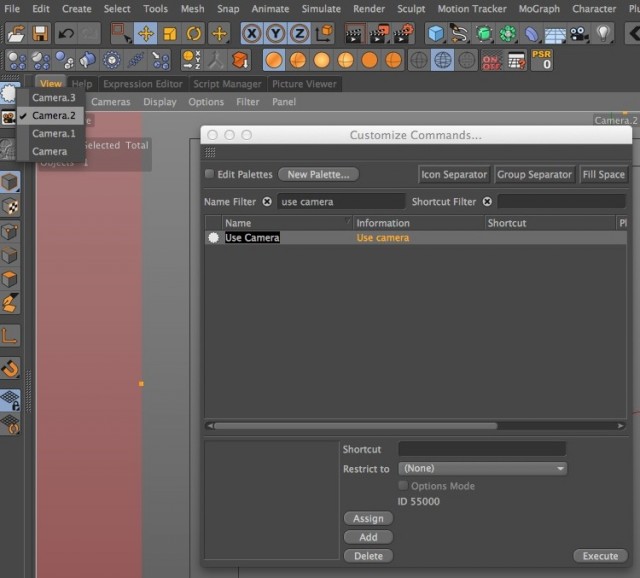This screenshot has height=578, width=640.
Task: Open the MoGraph menu
Action: [x=539, y=9]
